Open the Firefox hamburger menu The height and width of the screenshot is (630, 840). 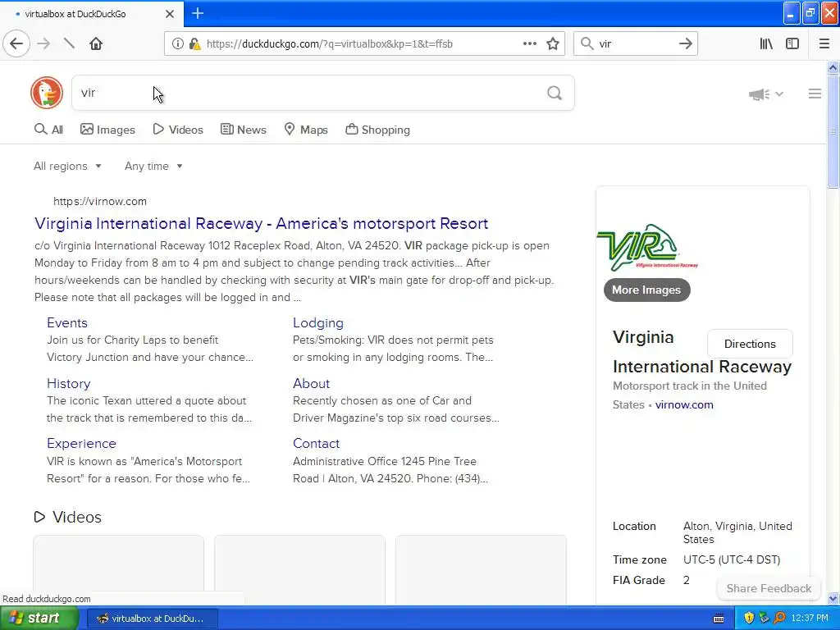(x=824, y=44)
